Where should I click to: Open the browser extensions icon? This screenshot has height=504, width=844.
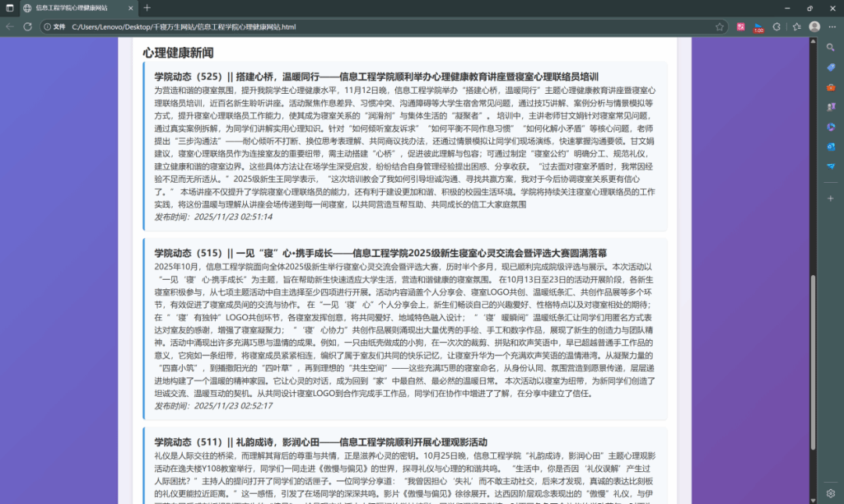click(x=776, y=27)
